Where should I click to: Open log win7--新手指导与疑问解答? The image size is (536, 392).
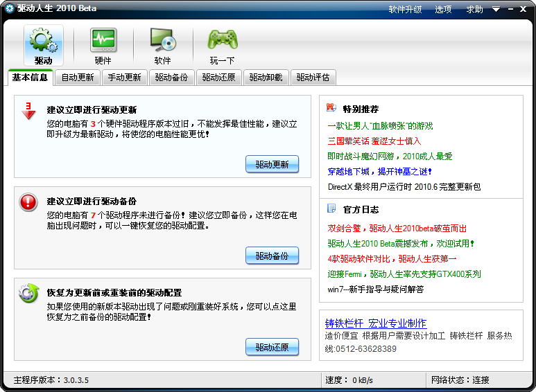click(x=376, y=289)
